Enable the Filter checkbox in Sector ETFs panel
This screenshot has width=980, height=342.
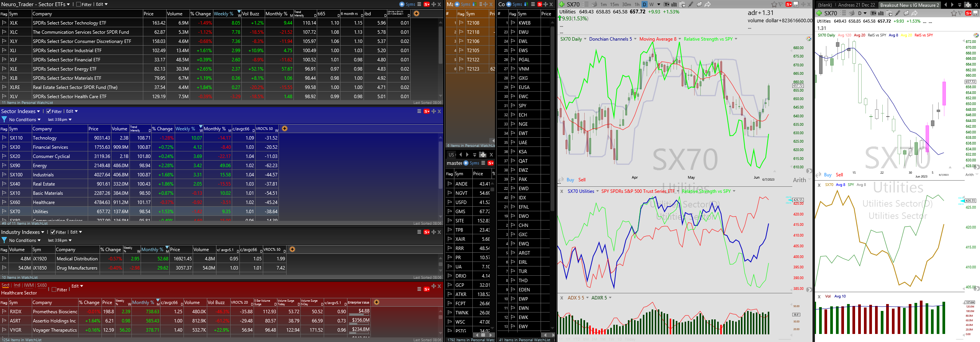tap(79, 5)
